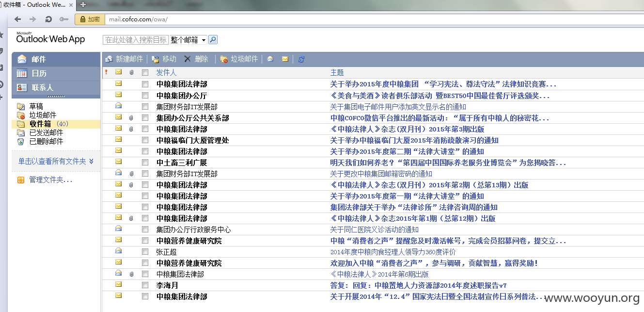Tick checkbox beside 集团办公厅行政服务中心 message
This screenshot has height=312, width=644.
coord(145,229)
